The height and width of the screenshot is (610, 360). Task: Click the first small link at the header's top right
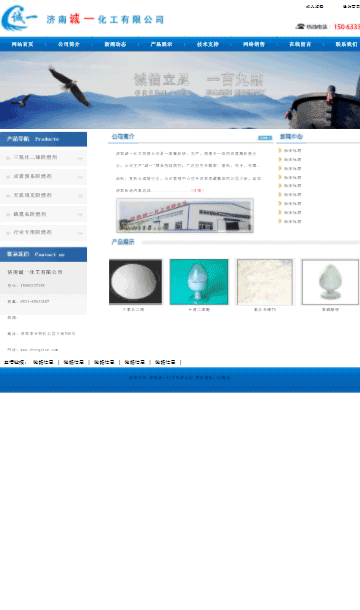(x=314, y=7)
